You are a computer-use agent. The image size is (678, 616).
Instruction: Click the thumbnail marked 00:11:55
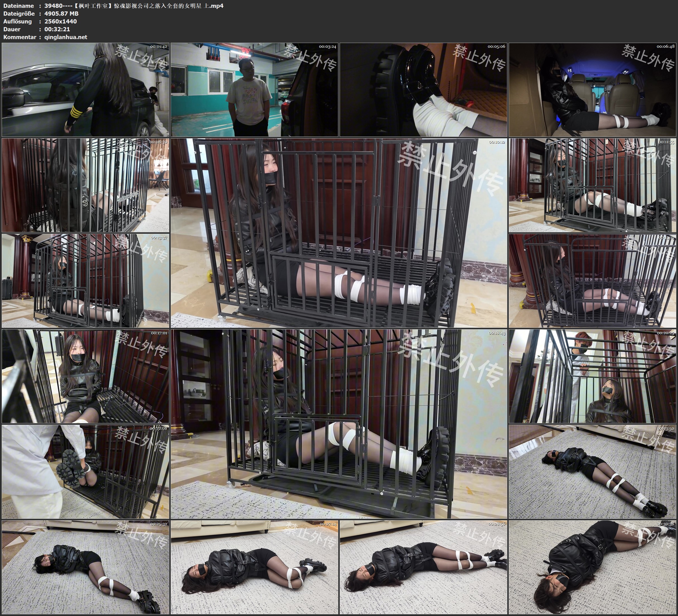[592, 185]
